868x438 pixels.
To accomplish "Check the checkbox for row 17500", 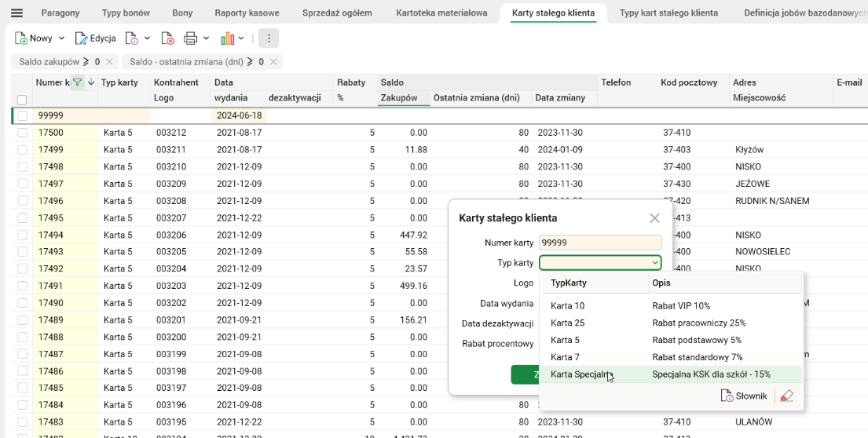I will 22,133.
